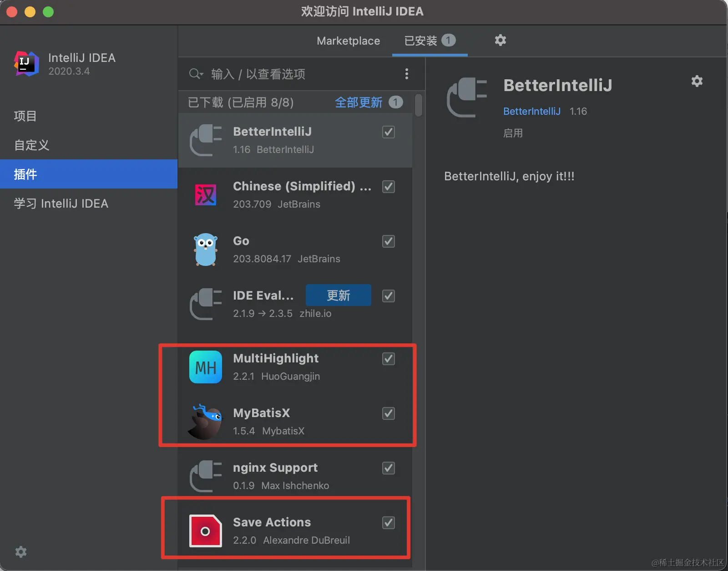This screenshot has width=728, height=571.
Task: Minimize the window with yellow button
Action: point(30,12)
